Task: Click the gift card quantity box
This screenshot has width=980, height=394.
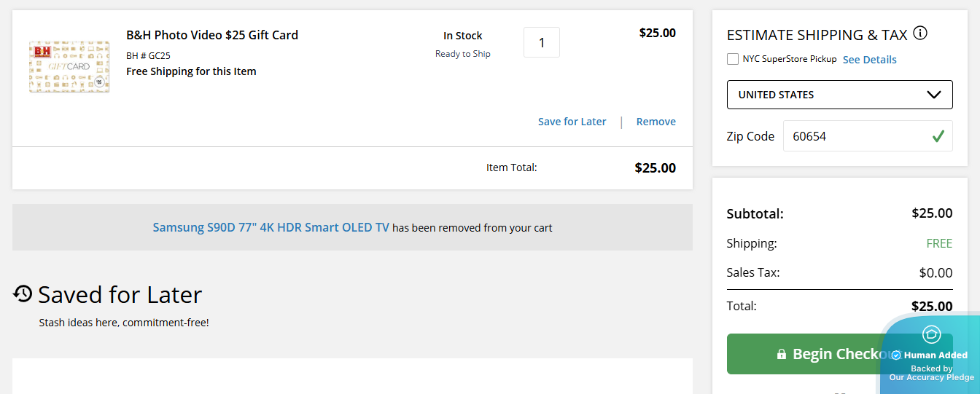Action: [x=541, y=42]
